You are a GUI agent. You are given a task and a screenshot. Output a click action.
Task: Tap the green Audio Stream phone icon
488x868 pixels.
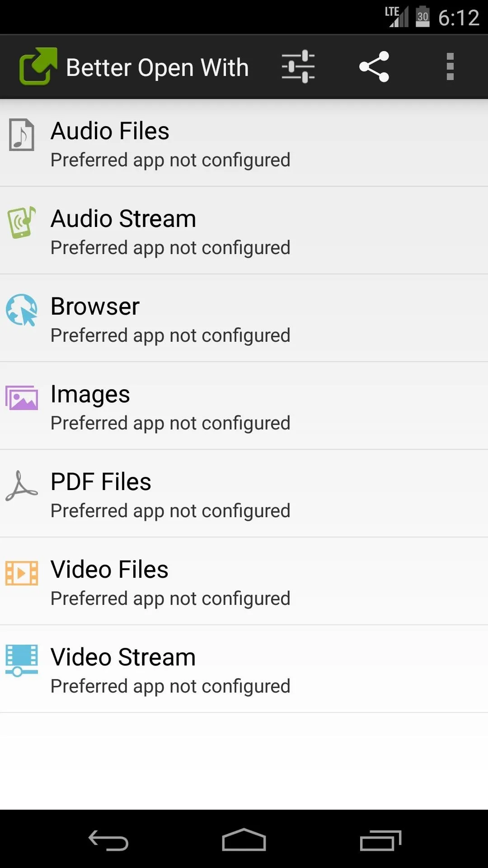[21, 222]
